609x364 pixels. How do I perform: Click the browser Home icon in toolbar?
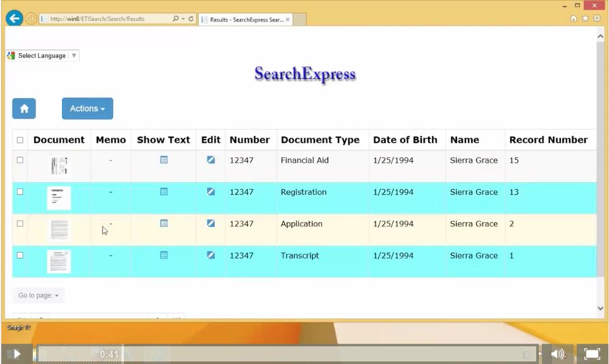click(574, 18)
